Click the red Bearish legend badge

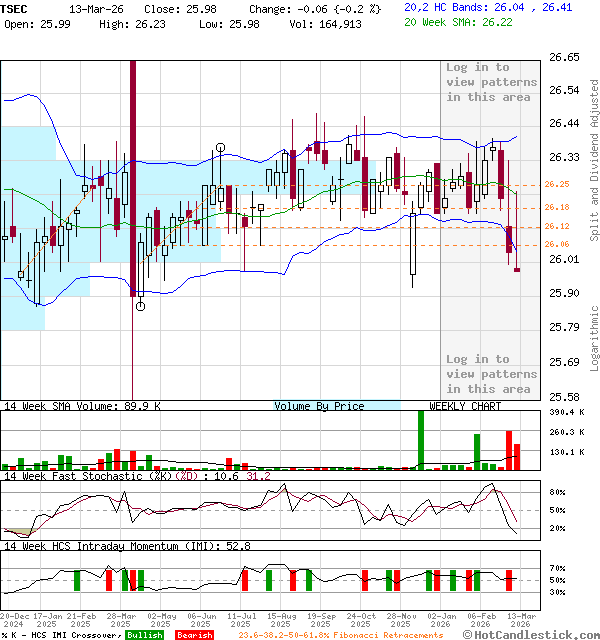click(195, 635)
